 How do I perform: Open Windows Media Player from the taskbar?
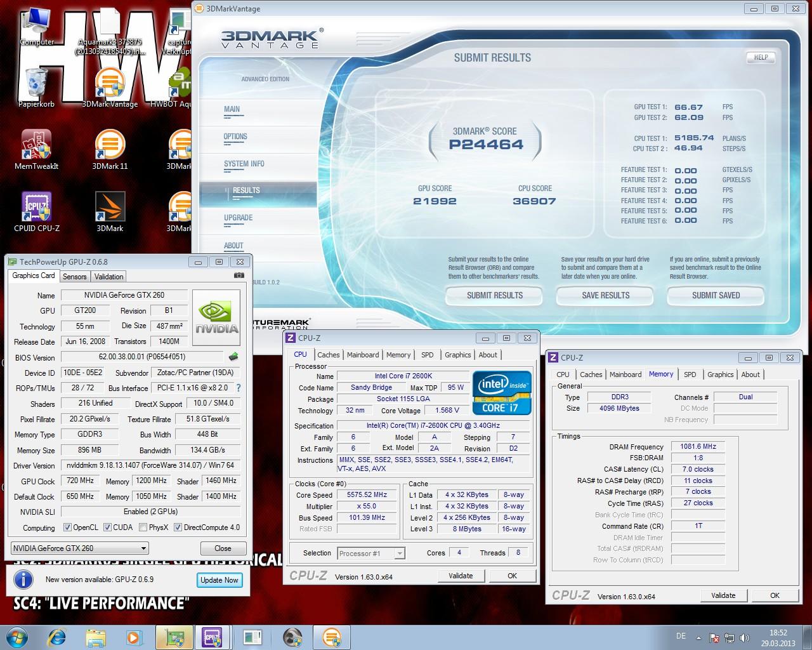point(134,637)
